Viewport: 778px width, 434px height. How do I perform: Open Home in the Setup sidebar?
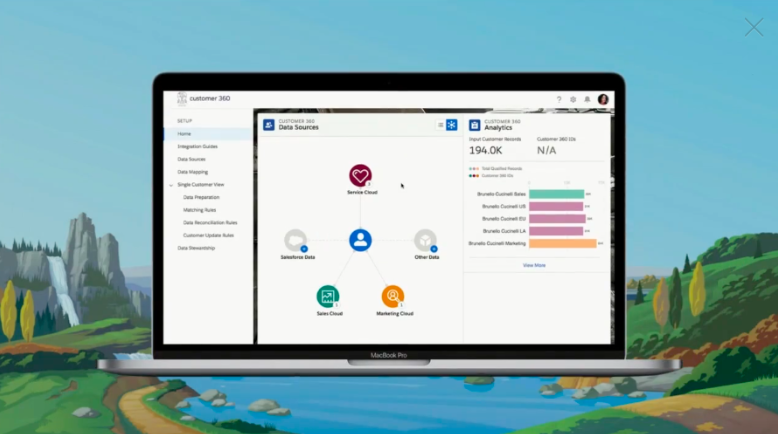tap(208, 134)
